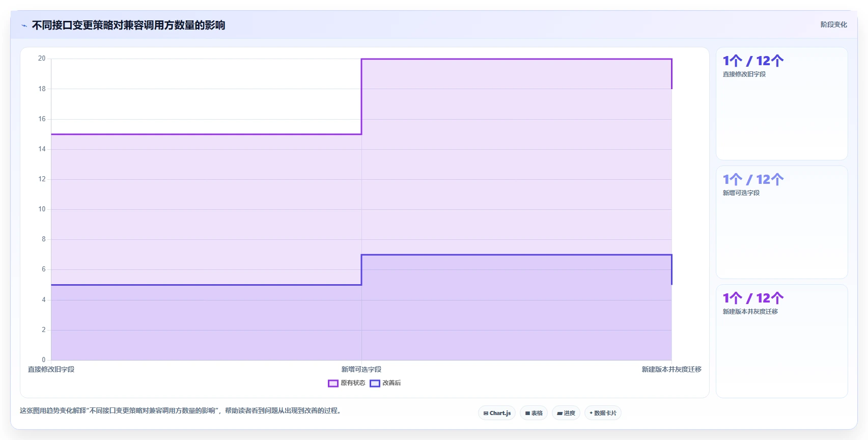Click the y-axis tick value 2
Screen dimensions: 868x440
point(44,329)
